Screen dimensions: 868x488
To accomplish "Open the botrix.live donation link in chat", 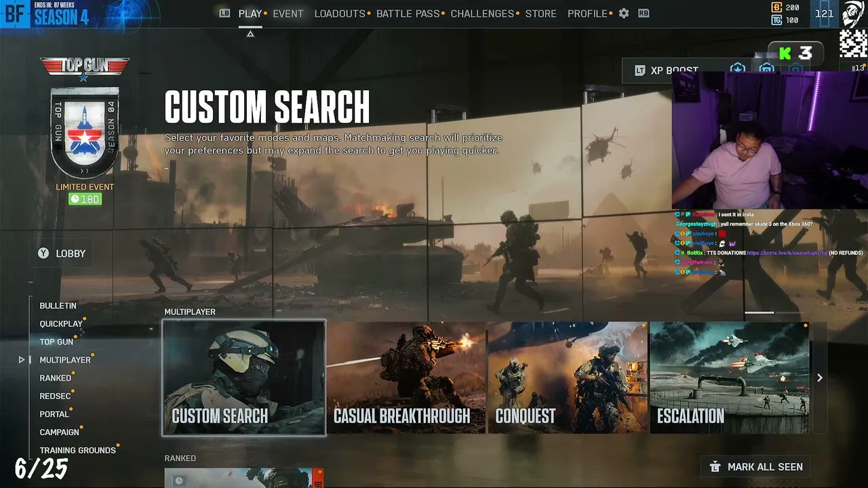I will tap(786, 253).
